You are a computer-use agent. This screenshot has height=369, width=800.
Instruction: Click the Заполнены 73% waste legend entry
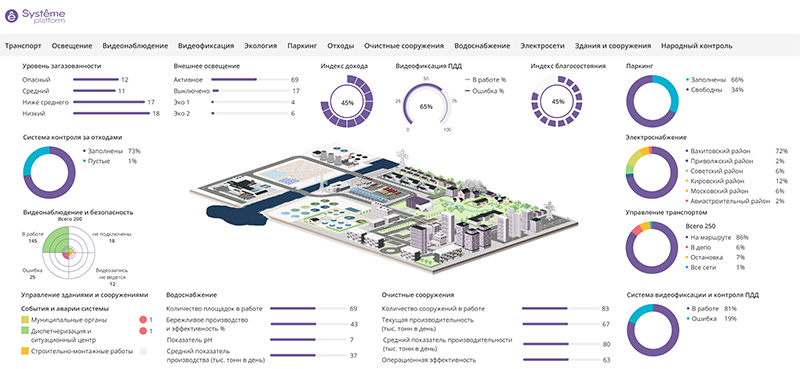[111, 151]
